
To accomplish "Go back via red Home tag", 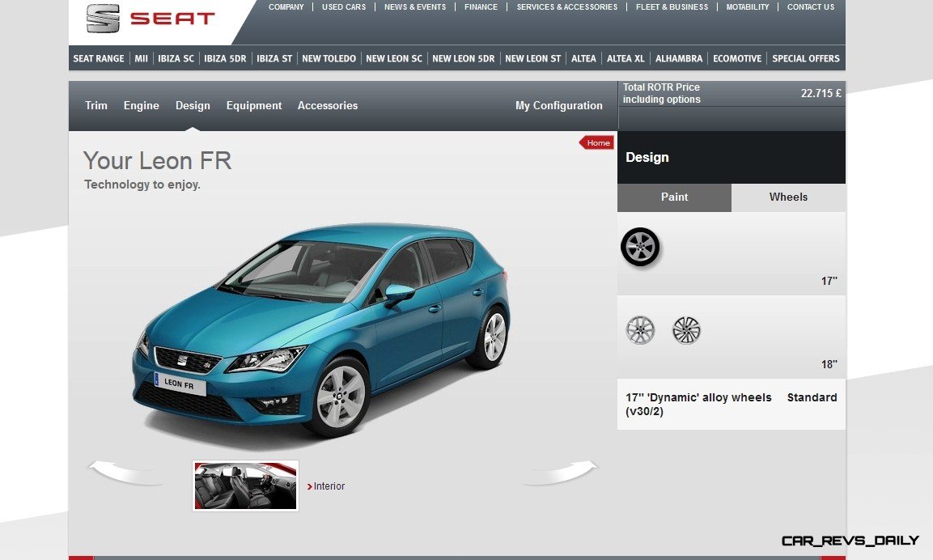I will [x=596, y=142].
